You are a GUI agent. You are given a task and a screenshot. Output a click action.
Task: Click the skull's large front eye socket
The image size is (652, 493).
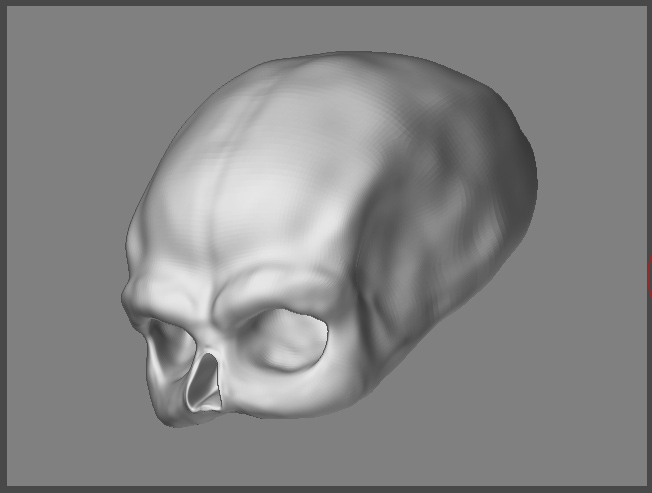(285, 339)
